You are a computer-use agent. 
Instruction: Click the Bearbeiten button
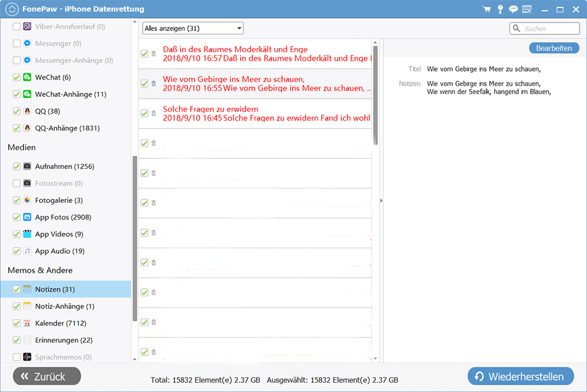pos(554,48)
